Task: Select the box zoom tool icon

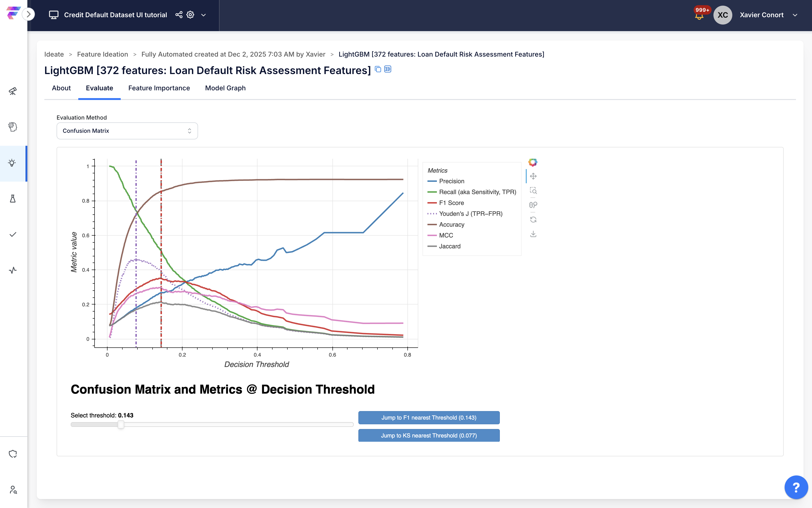Action: pyautogui.click(x=533, y=191)
